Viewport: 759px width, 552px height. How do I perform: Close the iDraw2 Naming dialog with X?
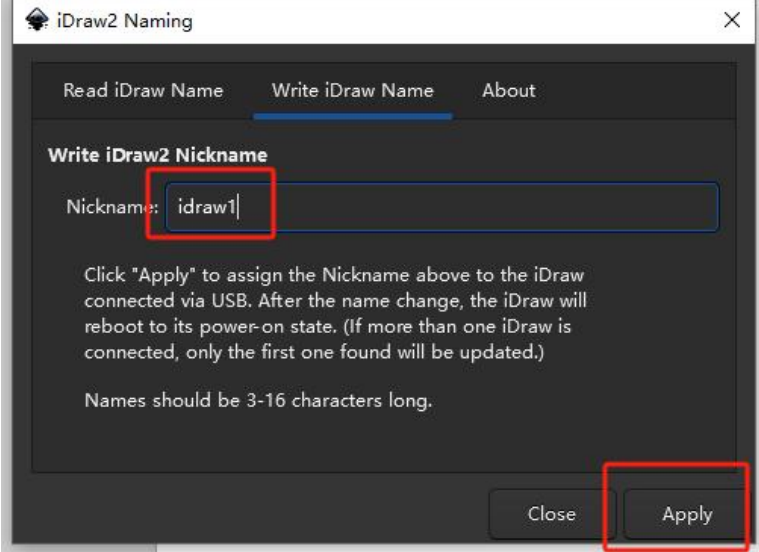731,20
